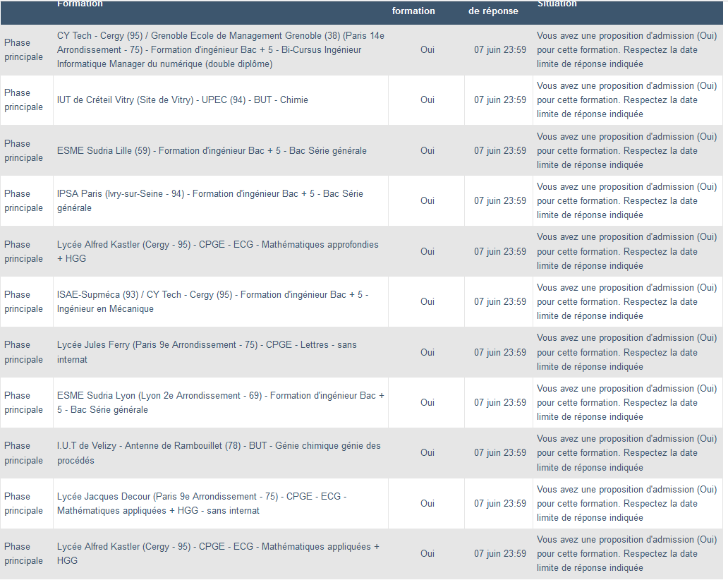Image resolution: width=728 pixels, height=585 pixels.
Task: Click the Oui cell in the ESME Sudria Lyon row
Action: point(427,402)
